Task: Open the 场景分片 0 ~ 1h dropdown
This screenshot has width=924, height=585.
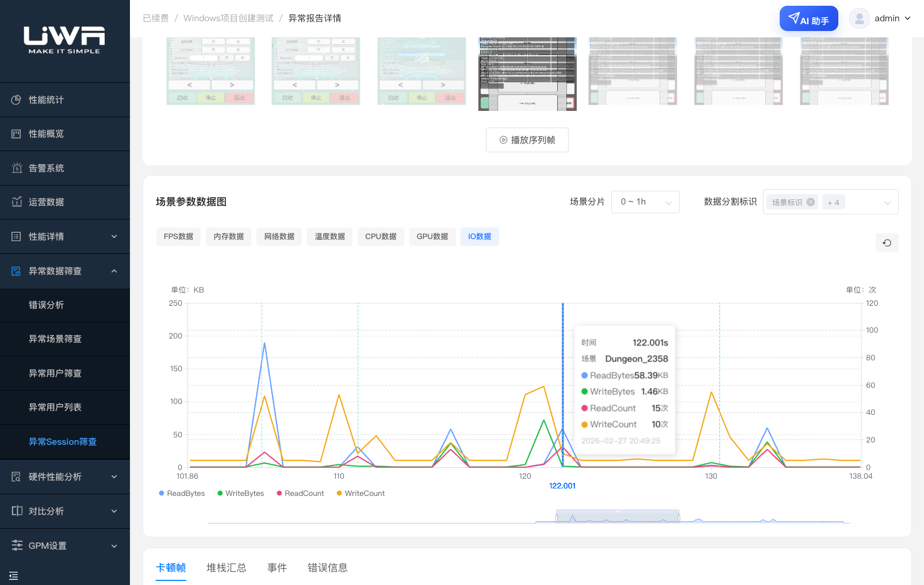Action: (645, 202)
